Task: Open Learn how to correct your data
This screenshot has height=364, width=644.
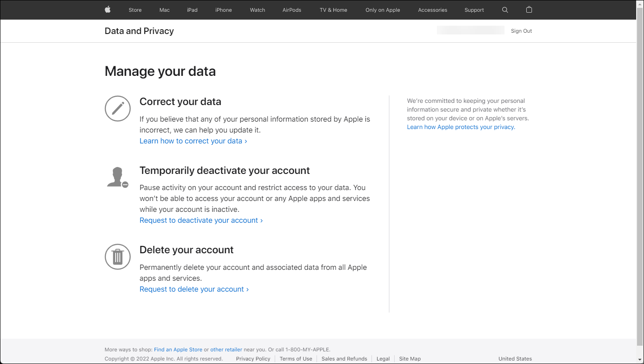Action: point(193,141)
